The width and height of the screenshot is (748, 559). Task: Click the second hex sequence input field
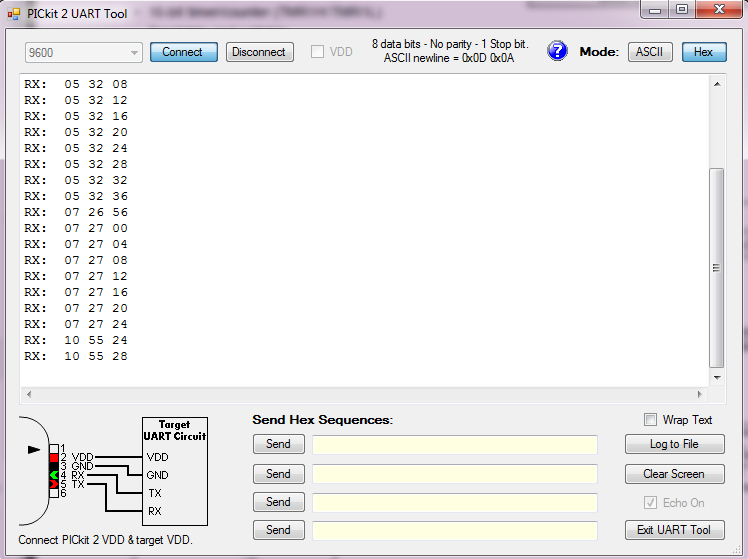click(x=455, y=474)
